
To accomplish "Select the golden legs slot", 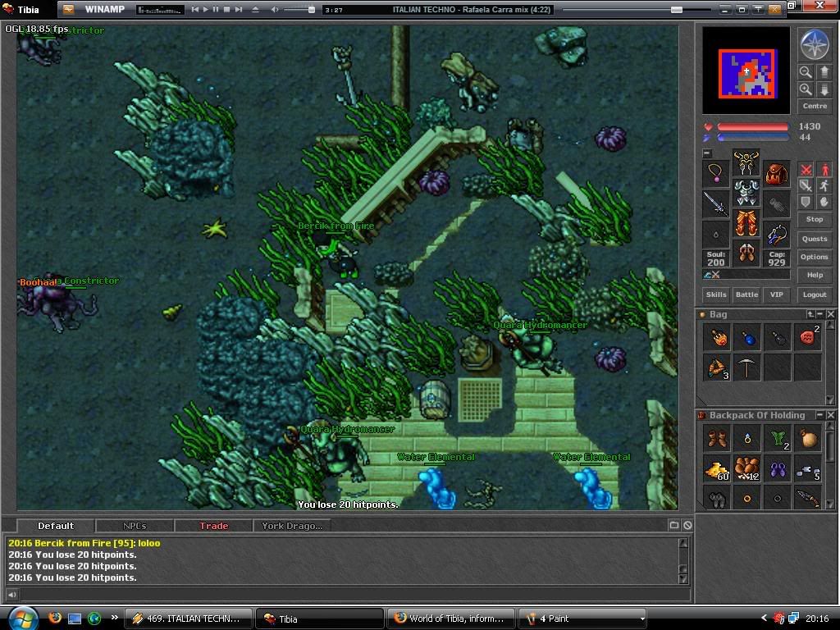I will (x=746, y=223).
